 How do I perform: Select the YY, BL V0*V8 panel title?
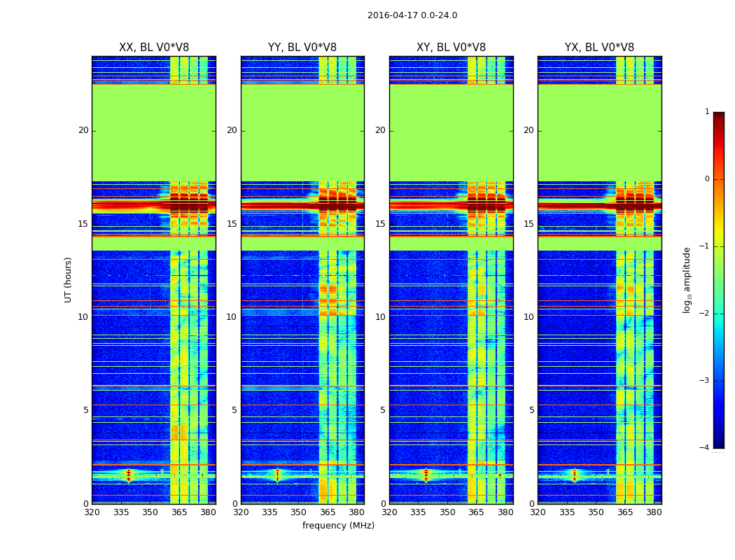click(302, 48)
